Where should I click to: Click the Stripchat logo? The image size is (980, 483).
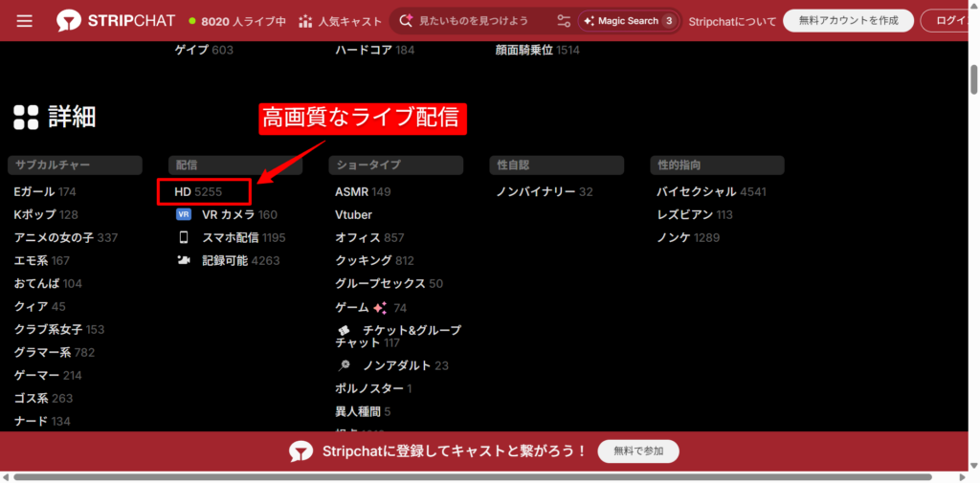pos(116,21)
